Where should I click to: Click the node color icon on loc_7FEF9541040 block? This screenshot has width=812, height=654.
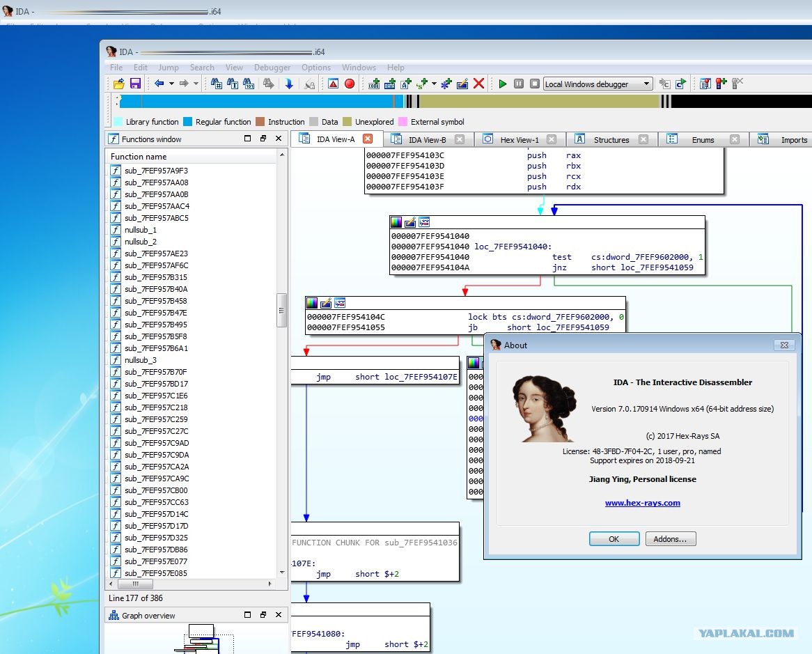(x=396, y=222)
